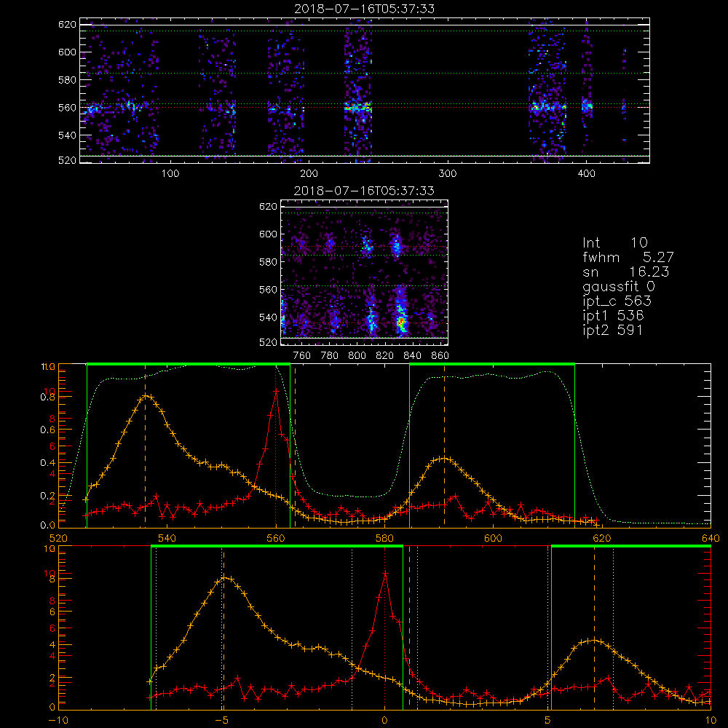Click the brightest red hotspot in the small image
728x728 pixels.
(x=402, y=320)
